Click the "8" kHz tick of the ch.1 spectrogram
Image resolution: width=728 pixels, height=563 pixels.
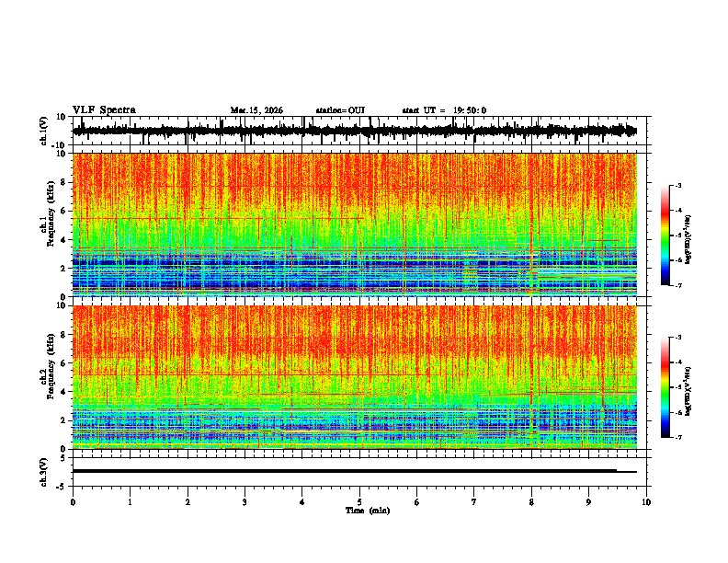(x=64, y=182)
